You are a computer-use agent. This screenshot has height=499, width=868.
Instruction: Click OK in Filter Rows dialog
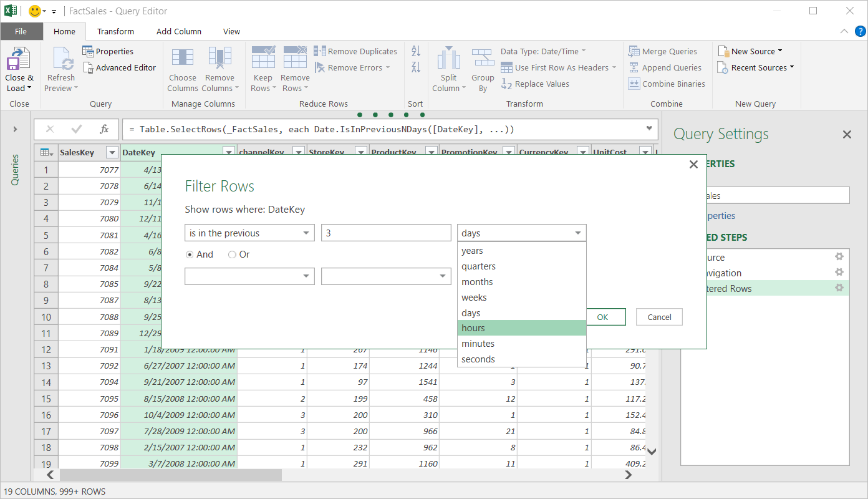coord(602,317)
